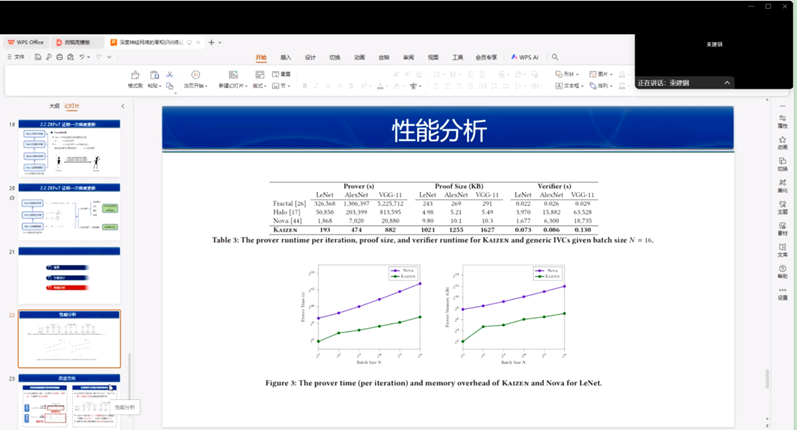
Task: Collapse the slide thumbnail panel
Action: [x=122, y=106]
